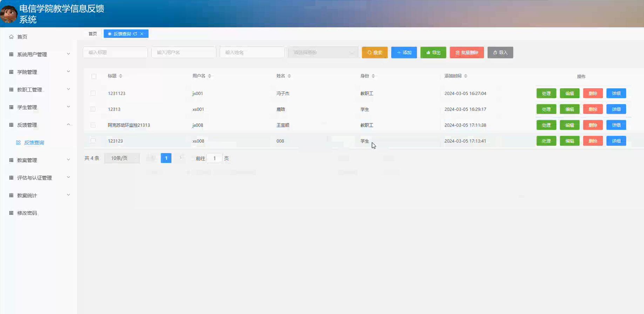This screenshot has width=644, height=314.
Task: Tick the select-all checkbox in the table header
Action: [x=94, y=76]
